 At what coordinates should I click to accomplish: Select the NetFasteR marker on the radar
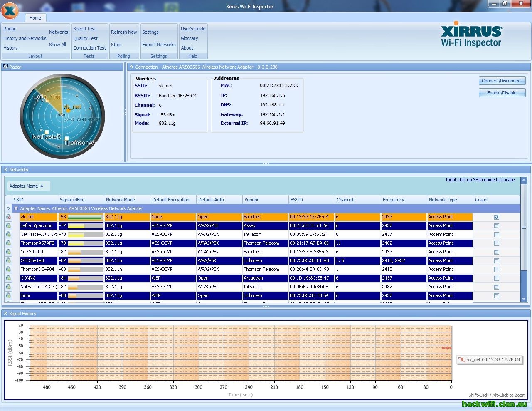pyautogui.click(x=47, y=132)
